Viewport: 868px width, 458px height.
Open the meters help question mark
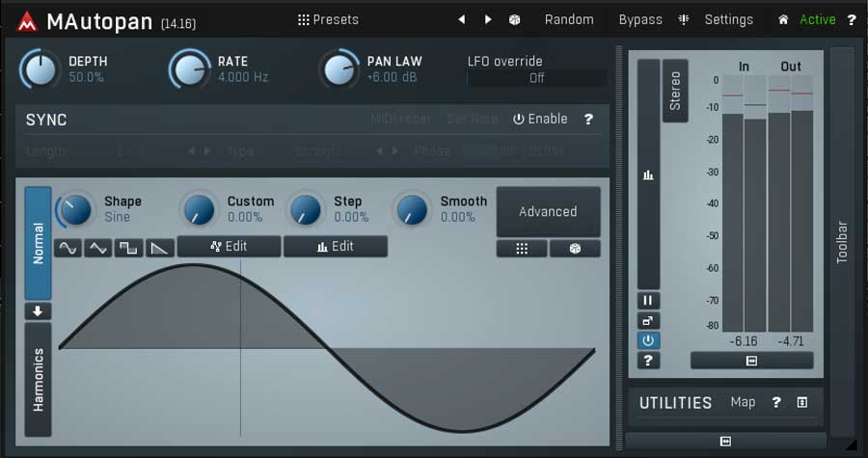[x=648, y=361]
